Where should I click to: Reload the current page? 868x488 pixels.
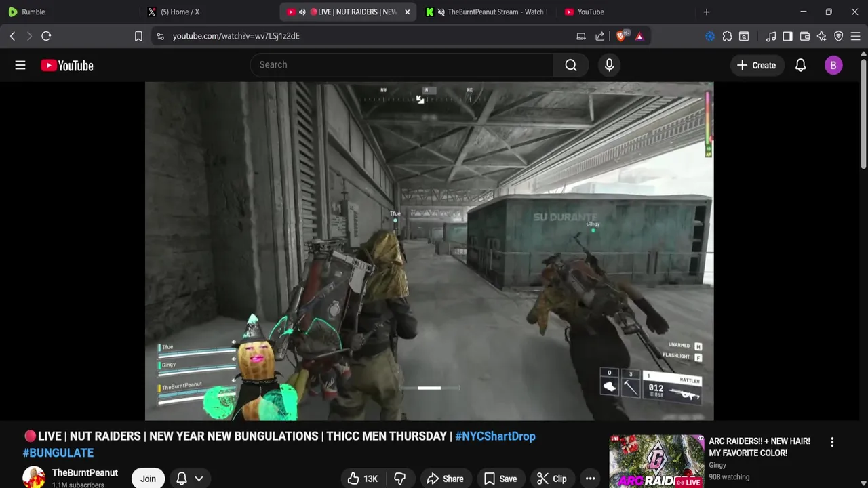point(46,36)
